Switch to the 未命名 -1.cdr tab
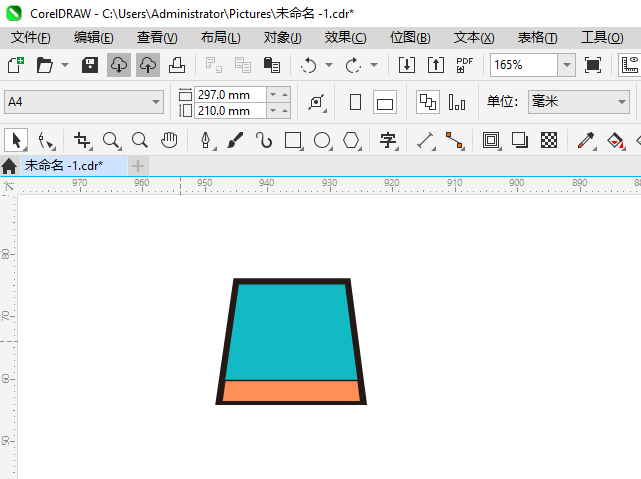The width and height of the screenshot is (641, 479). click(74, 166)
